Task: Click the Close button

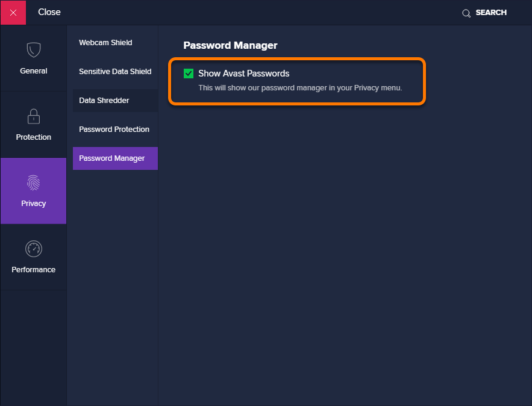Action: pyautogui.click(x=49, y=11)
